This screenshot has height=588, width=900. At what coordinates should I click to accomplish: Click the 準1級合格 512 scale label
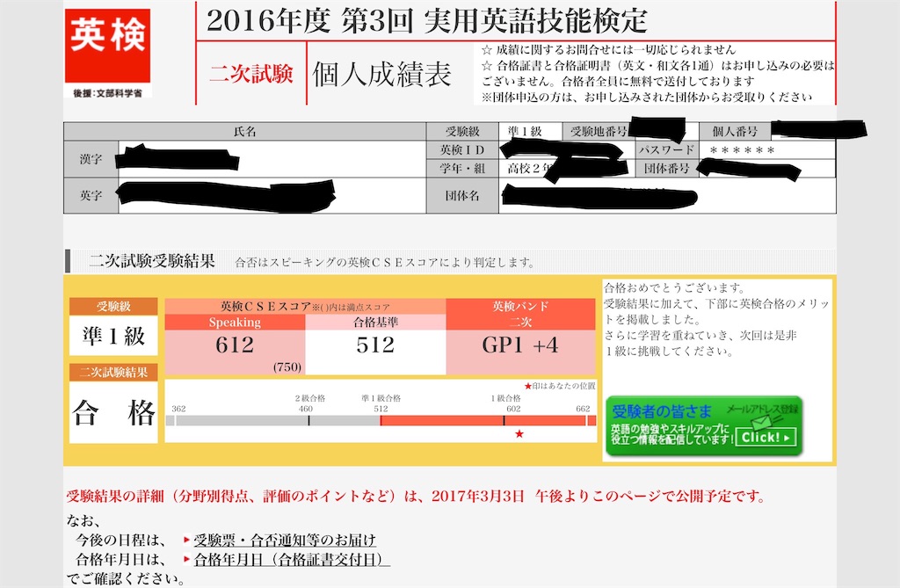[381, 403]
